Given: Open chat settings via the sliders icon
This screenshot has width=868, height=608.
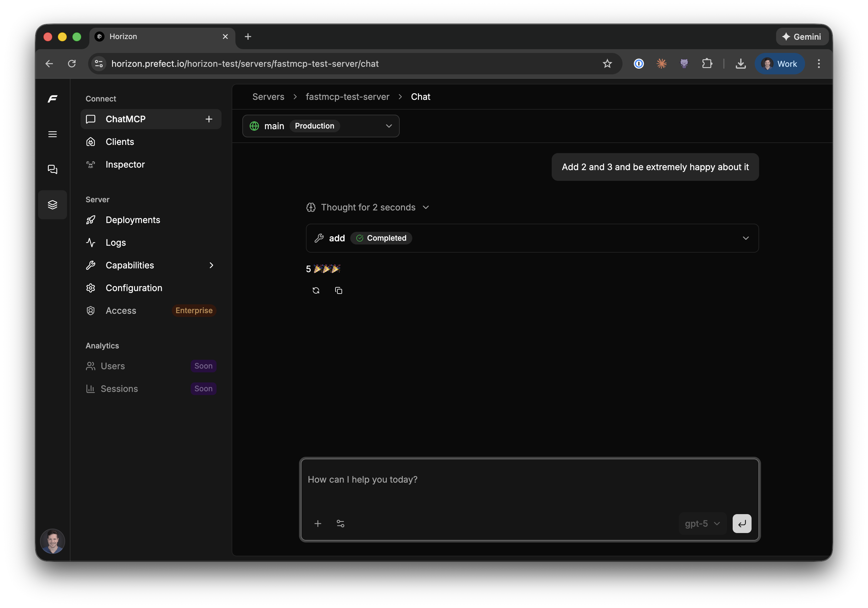Looking at the screenshot, I should point(340,524).
